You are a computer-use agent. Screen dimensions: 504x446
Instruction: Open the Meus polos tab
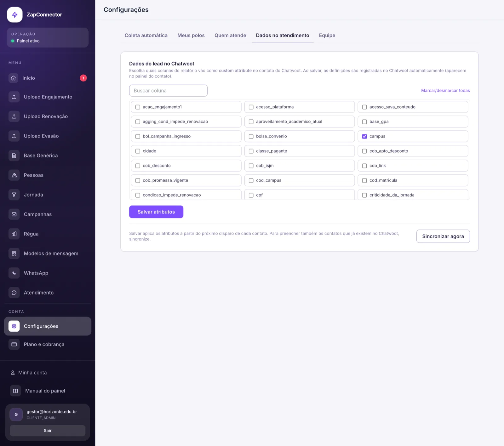point(191,35)
